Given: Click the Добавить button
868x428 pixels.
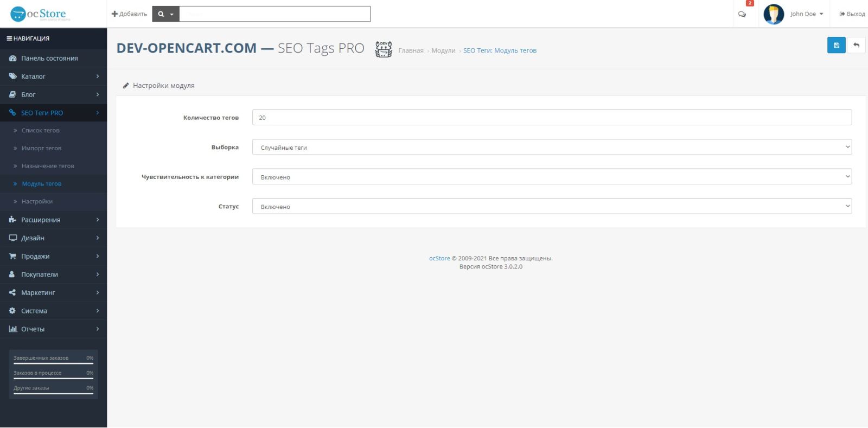Looking at the screenshot, I should pos(129,14).
